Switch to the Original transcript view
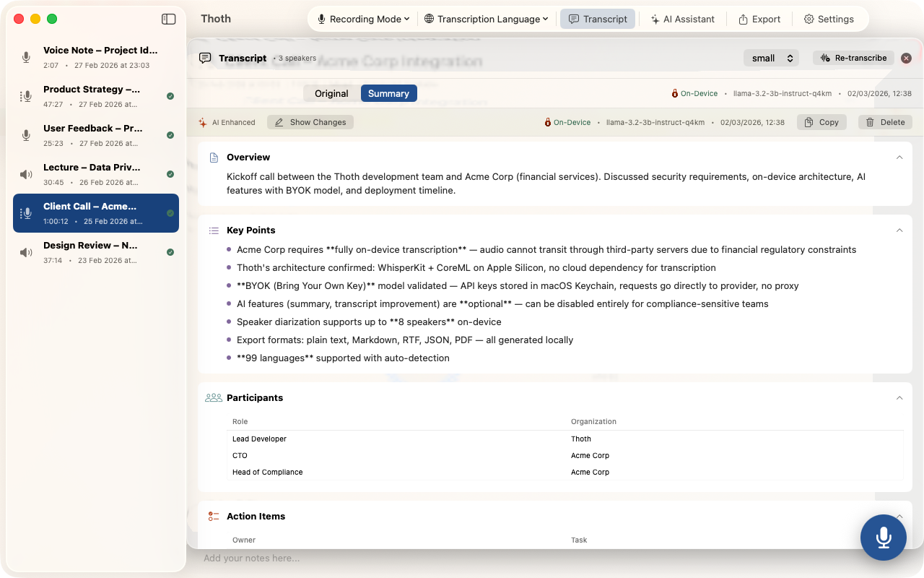 coord(331,93)
